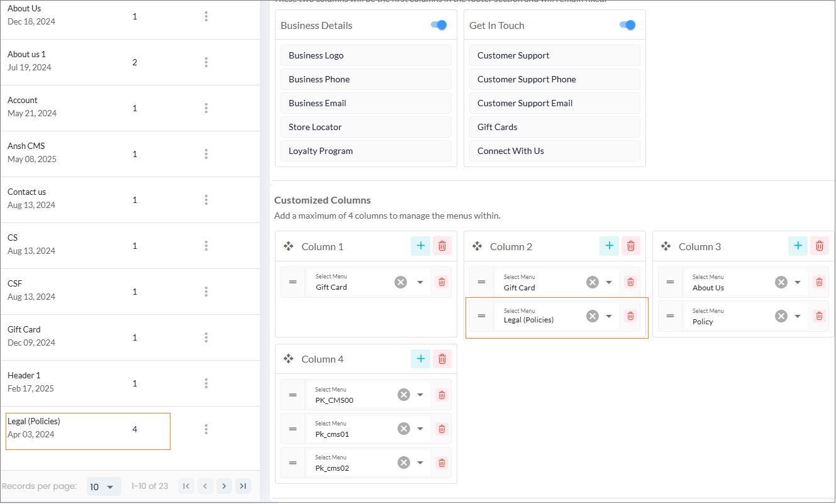Viewport: 836px width, 504px height.
Task: Click the plus icon in Column 3
Action: point(798,246)
